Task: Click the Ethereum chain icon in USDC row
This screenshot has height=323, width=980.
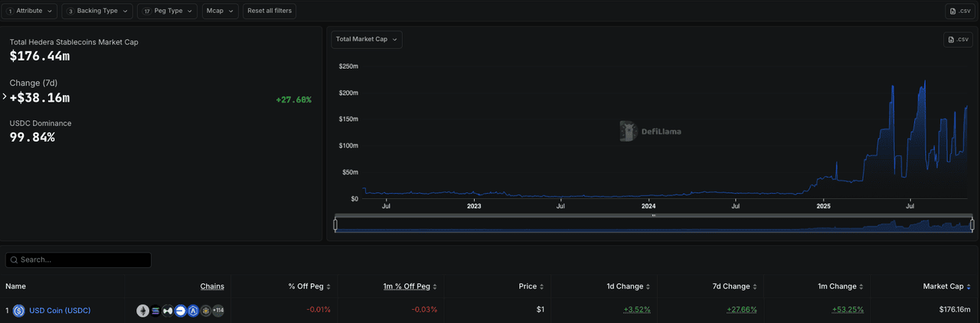Action: coord(143,311)
